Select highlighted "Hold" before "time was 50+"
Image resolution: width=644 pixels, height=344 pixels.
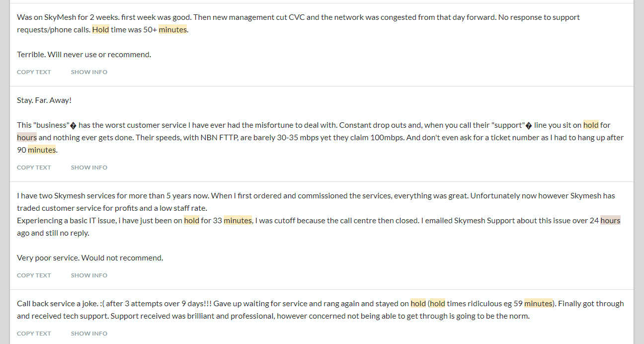coord(100,30)
